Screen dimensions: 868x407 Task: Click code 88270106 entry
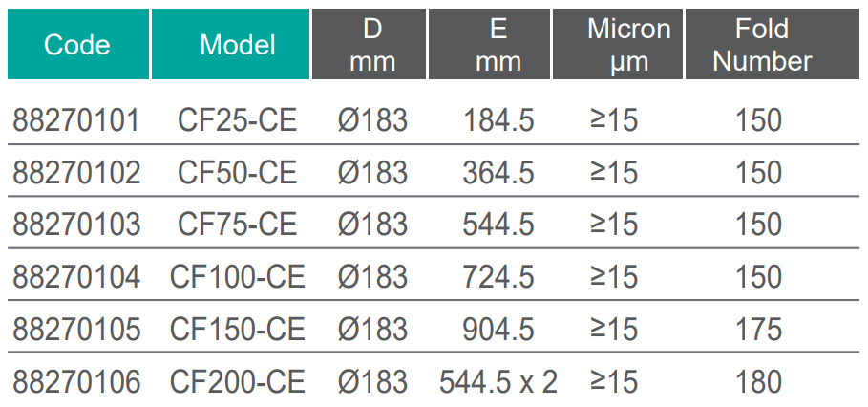point(76,381)
